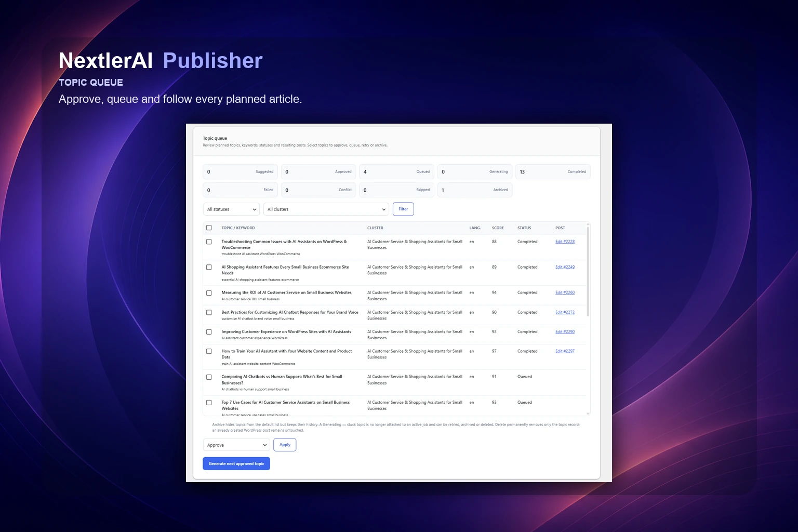The width and height of the screenshot is (798, 532).
Task: Select the Measuring the ROI topic checkbox
Action: point(209,293)
